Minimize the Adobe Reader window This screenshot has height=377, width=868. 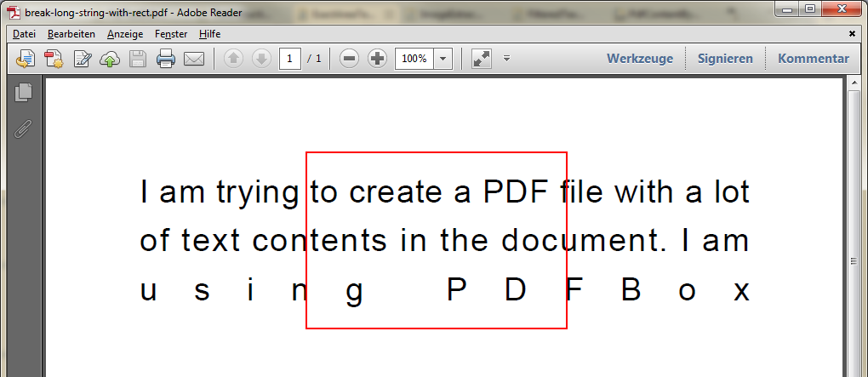pyautogui.click(x=788, y=9)
